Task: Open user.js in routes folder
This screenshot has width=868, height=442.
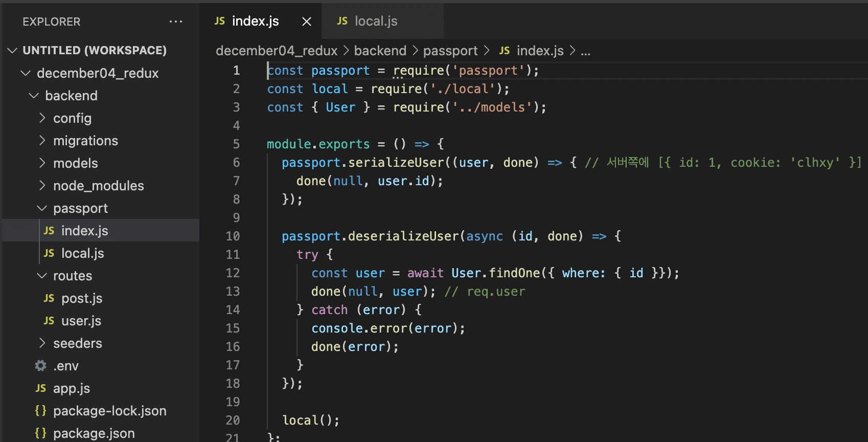Action: [x=81, y=321]
